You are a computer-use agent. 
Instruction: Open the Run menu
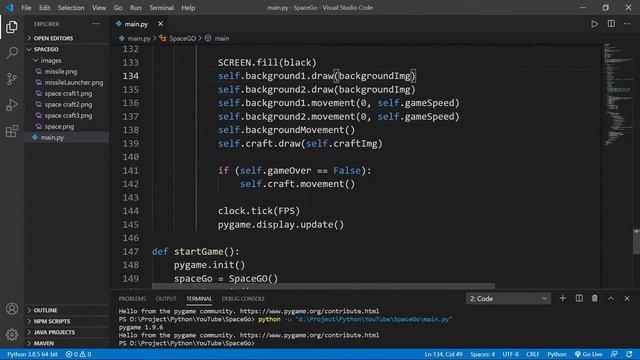(x=136, y=8)
